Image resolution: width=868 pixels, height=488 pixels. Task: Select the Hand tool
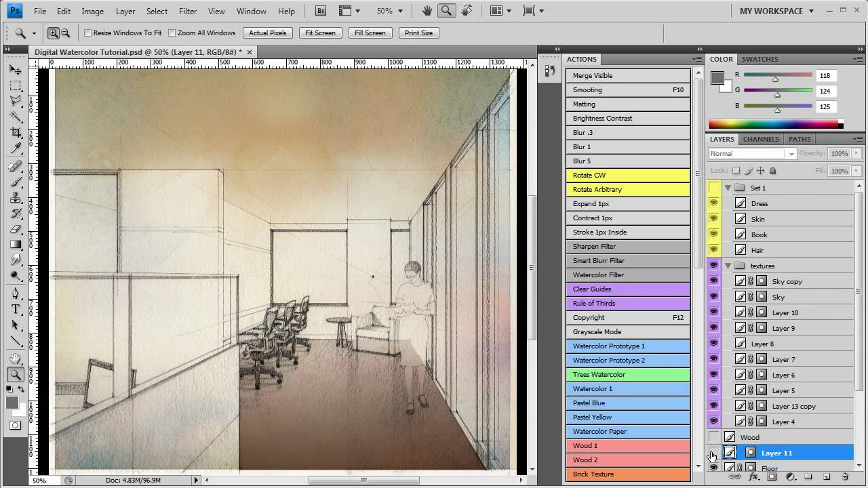coord(16,359)
